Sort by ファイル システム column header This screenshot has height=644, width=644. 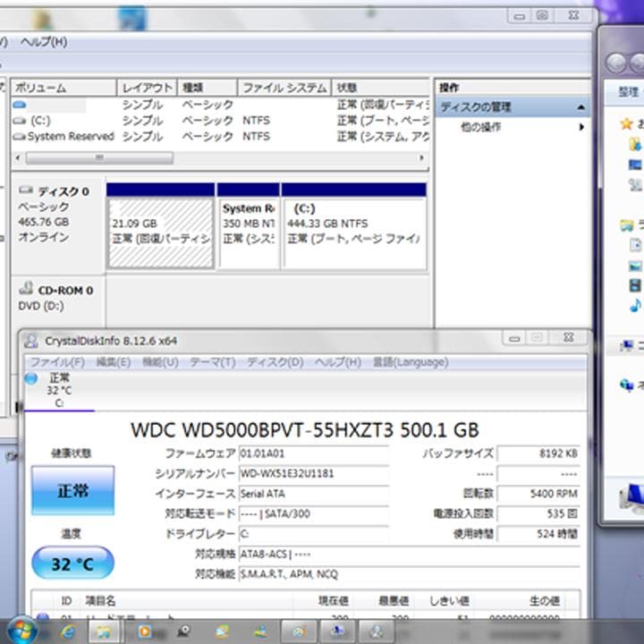click(284, 88)
